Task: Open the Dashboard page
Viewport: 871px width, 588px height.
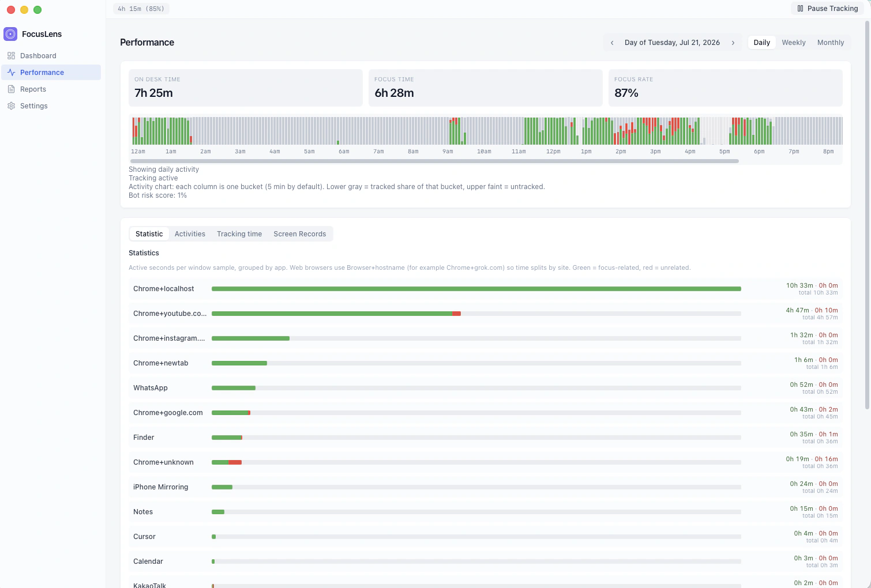Action: coord(51,56)
